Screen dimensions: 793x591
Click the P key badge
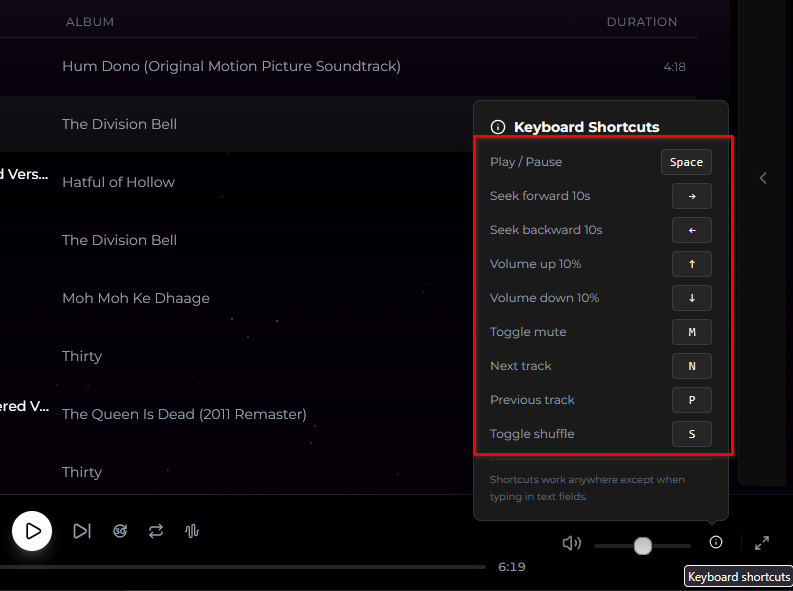click(x=692, y=400)
